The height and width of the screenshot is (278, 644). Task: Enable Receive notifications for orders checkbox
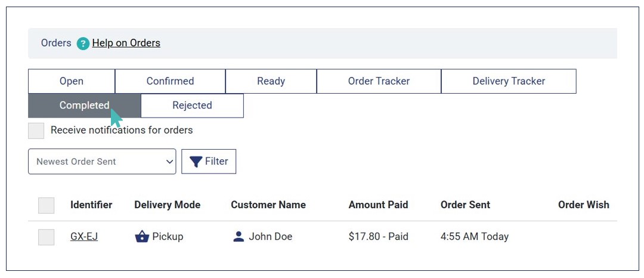coord(36,131)
